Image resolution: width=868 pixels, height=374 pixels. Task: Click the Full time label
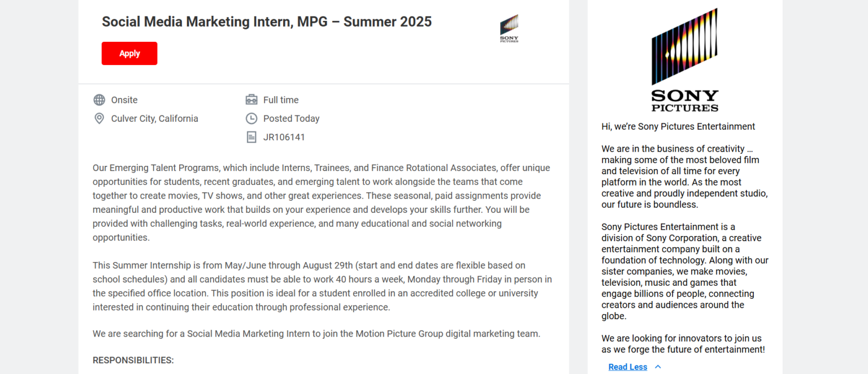(280, 100)
